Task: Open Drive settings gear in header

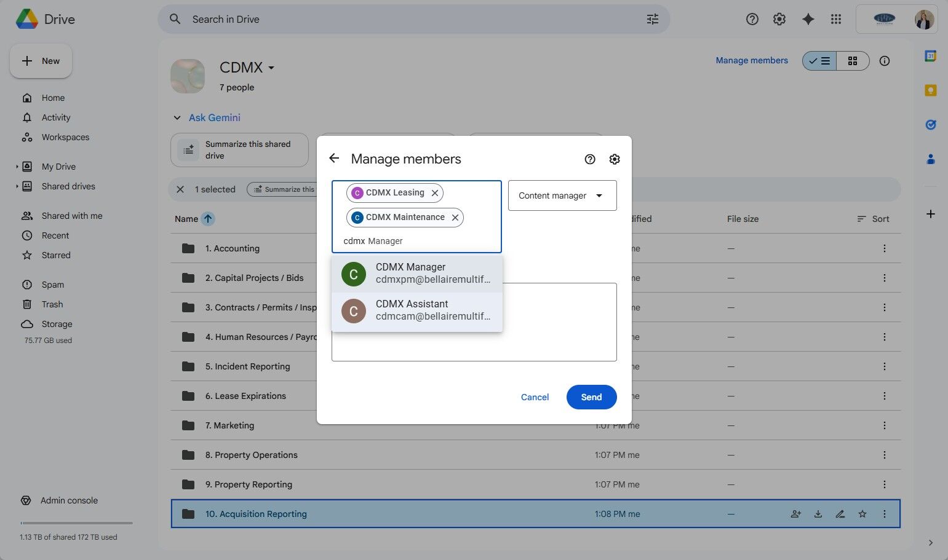Action: pyautogui.click(x=779, y=19)
